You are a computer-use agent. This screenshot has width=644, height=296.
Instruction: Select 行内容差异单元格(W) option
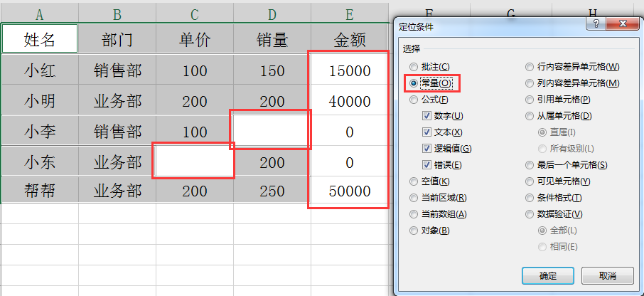(572, 67)
